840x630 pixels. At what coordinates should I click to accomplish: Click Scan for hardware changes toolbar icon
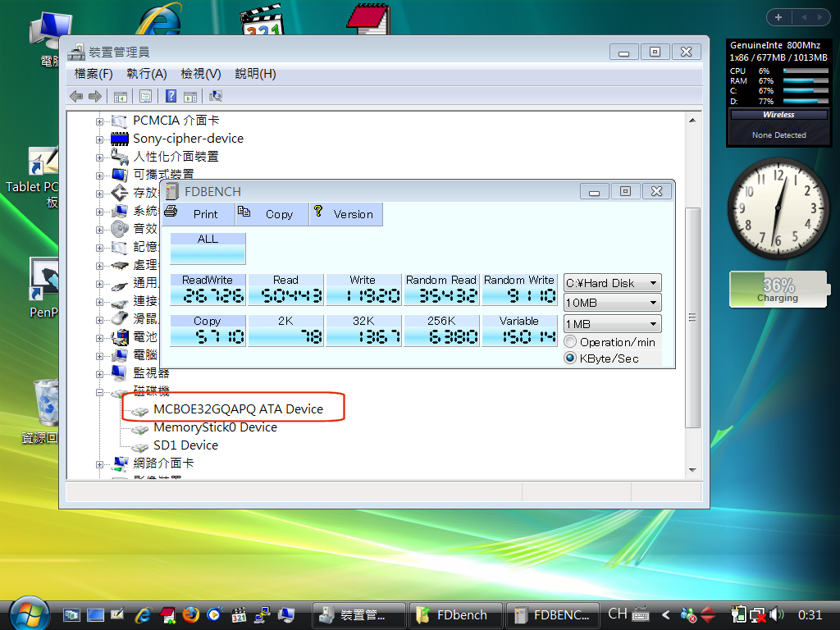(x=216, y=97)
